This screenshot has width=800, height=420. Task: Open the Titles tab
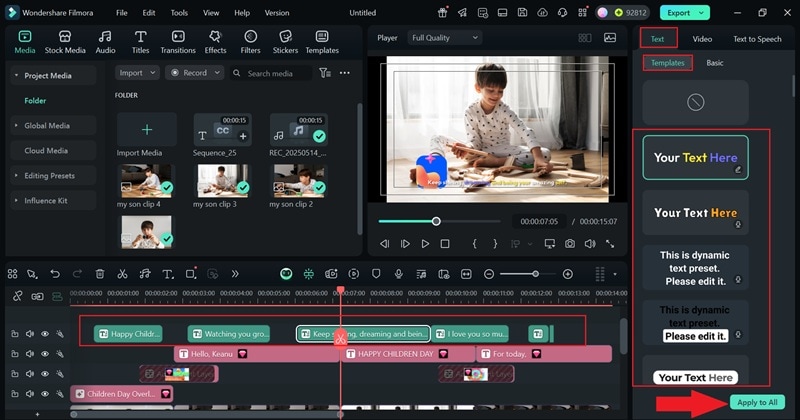pos(140,42)
